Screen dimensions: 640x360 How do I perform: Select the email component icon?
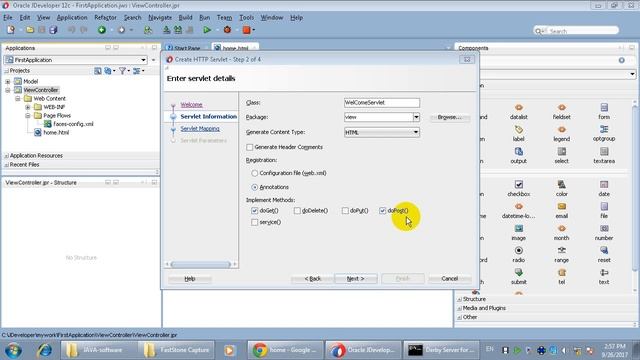[562, 207]
